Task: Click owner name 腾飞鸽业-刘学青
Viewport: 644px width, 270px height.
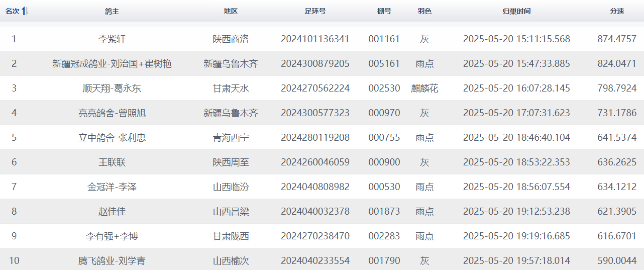Action: [112, 261]
